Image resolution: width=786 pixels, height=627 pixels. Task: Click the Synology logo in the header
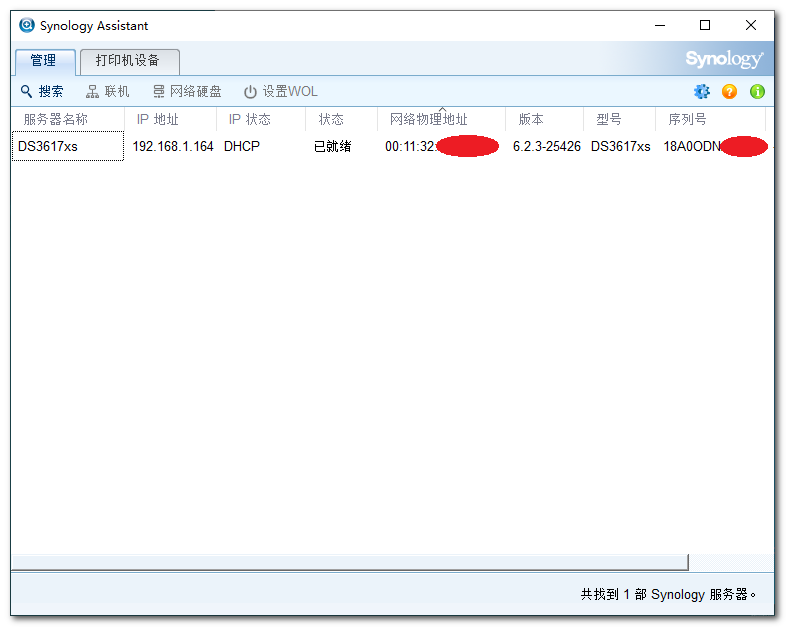[x=724, y=59]
